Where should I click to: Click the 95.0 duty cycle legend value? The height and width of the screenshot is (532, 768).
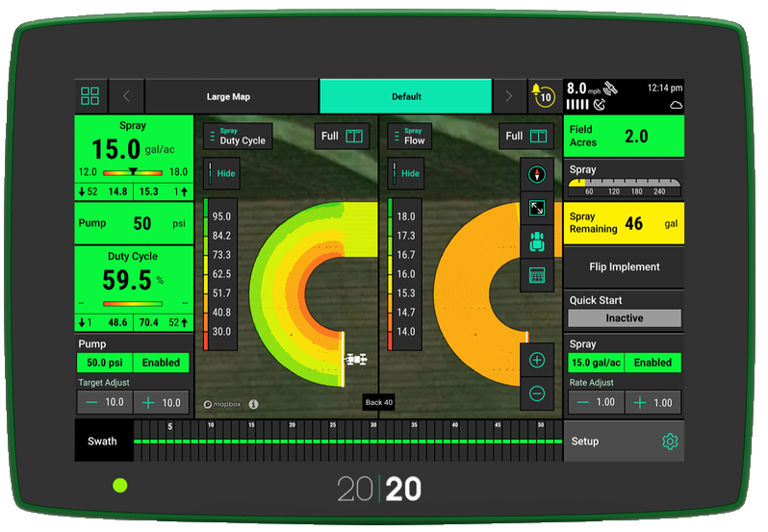[x=221, y=216]
